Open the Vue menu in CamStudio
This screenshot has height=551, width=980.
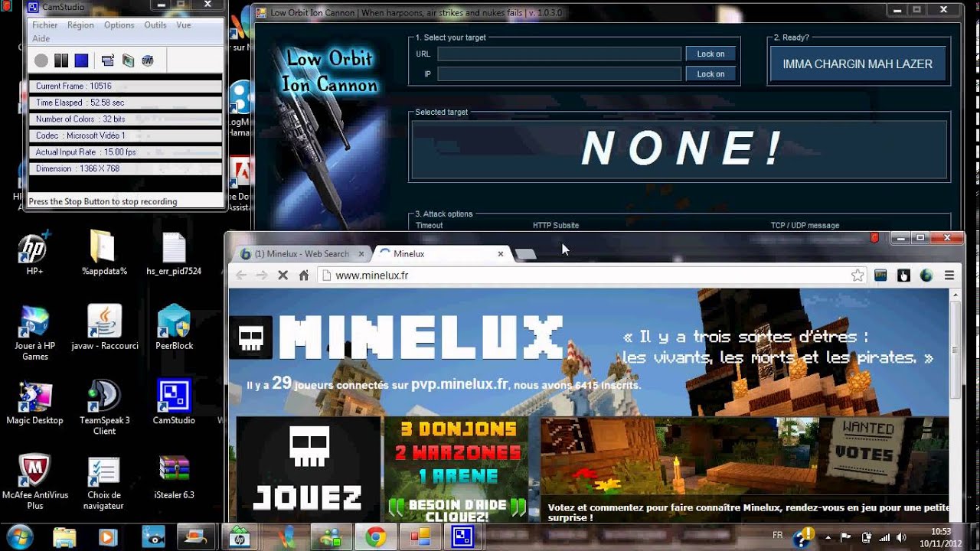point(184,25)
